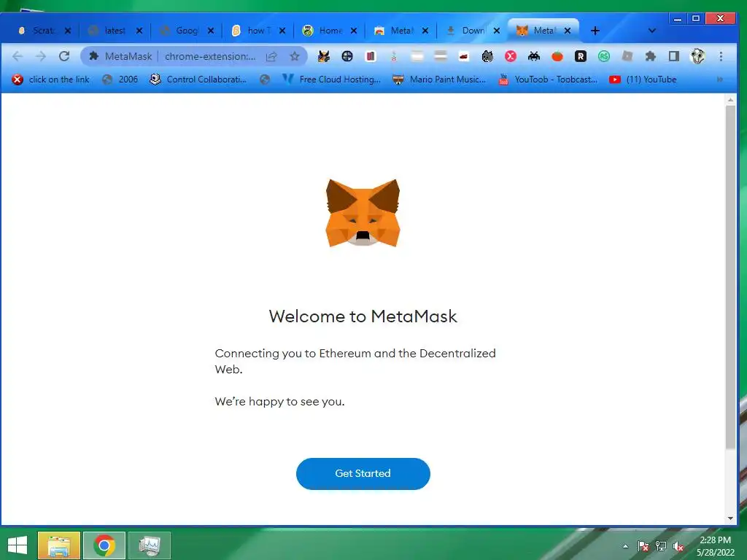Open the gray cat extension icon
Viewport: 747px width, 560px height.
[487, 56]
